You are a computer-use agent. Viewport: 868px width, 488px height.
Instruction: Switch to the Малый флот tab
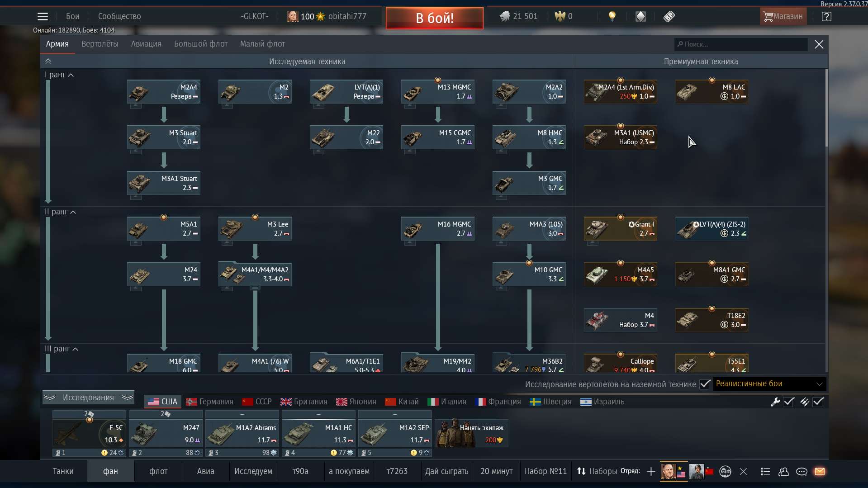262,44
